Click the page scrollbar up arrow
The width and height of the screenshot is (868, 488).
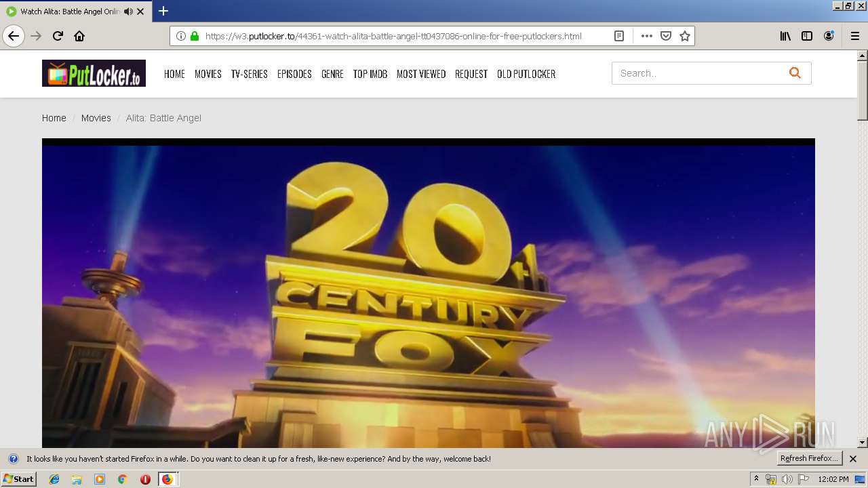point(863,56)
